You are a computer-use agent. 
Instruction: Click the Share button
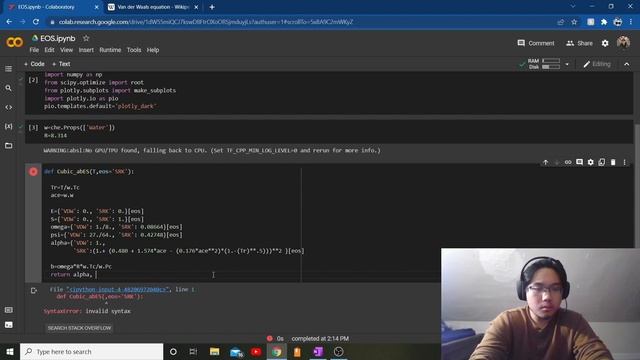click(579, 43)
